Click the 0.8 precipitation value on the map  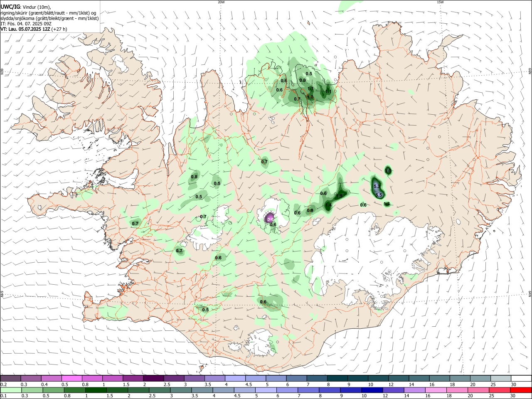coord(194,177)
